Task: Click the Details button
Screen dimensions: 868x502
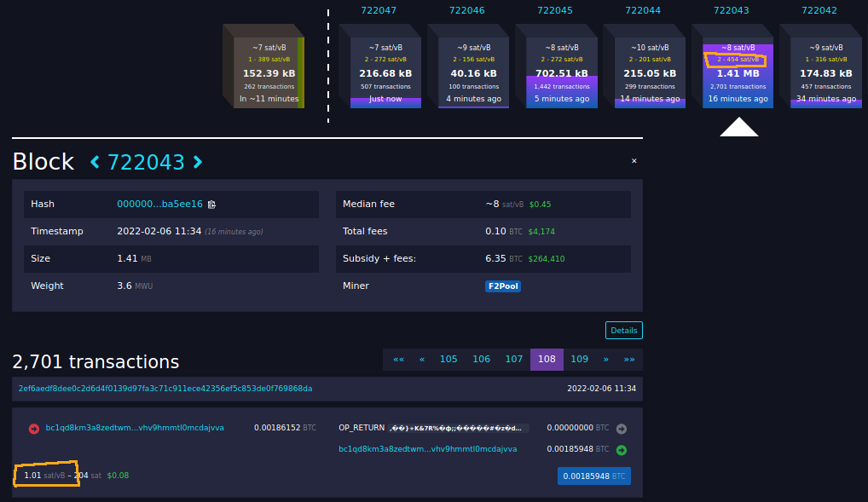Action: coord(623,330)
